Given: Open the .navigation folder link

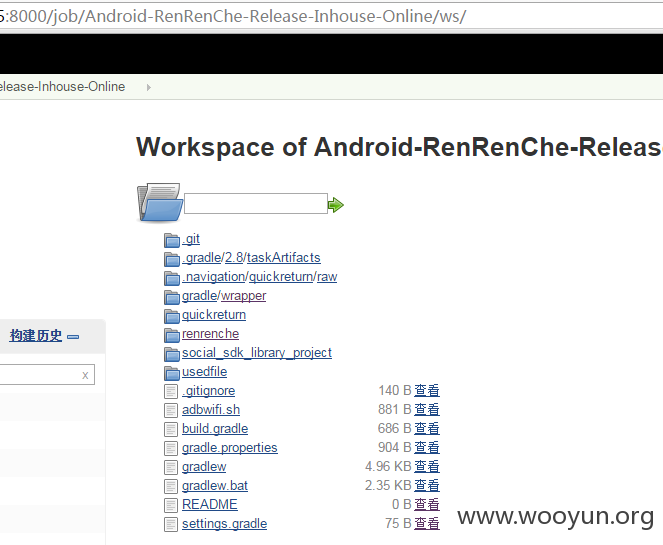Looking at the screenshot, I should click(x=214, y=277).
